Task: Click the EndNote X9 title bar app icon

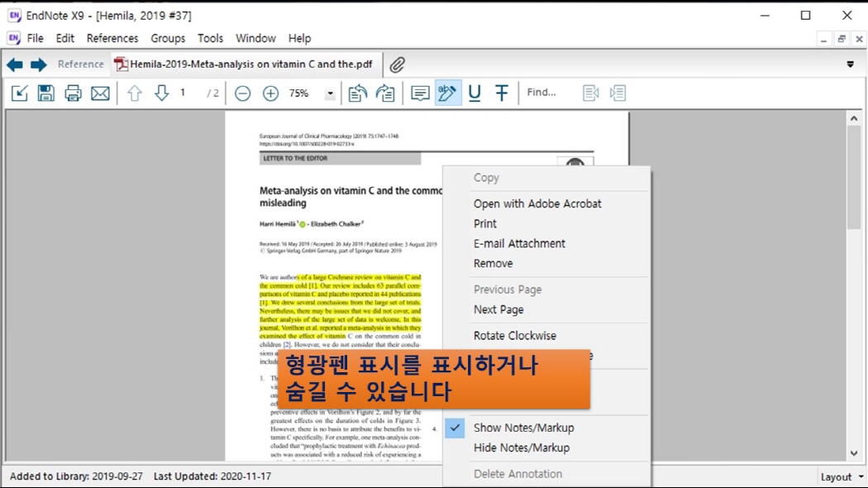Action: (x=14, y=16)
